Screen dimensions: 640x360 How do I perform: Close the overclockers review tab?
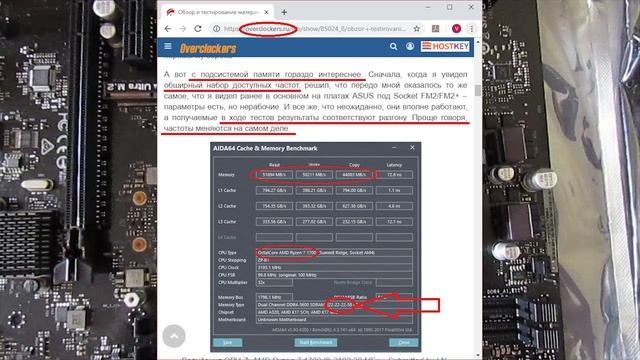(x=267, y=12)
